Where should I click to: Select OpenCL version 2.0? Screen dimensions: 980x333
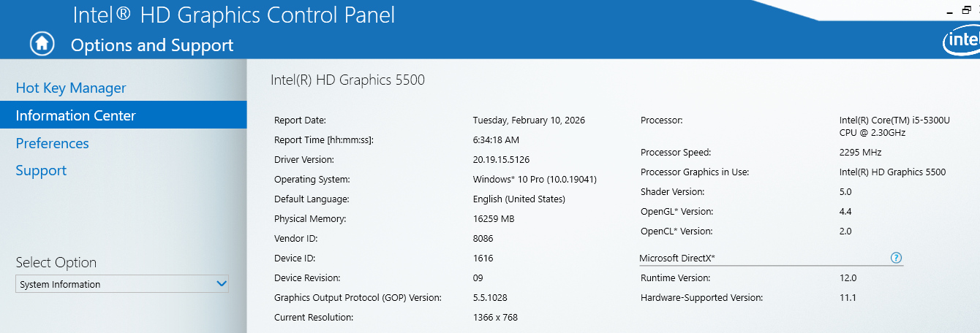(845, 231)
